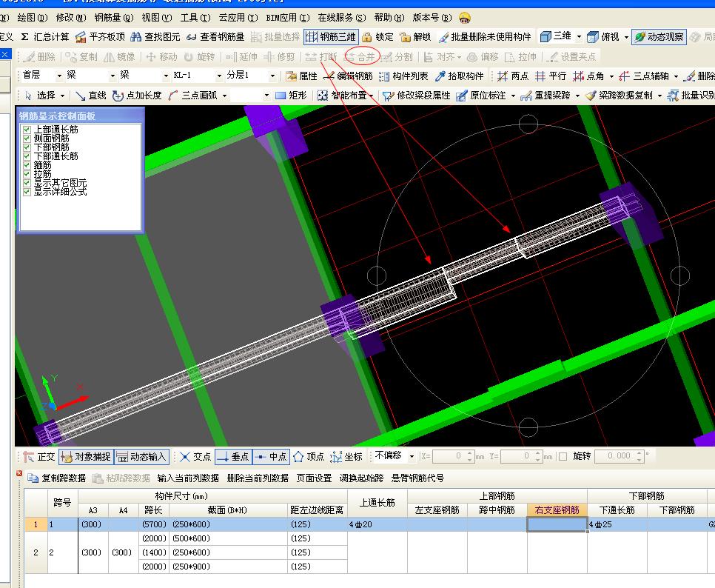The height and width of the screenshot is (588, 715).
Task: Click 页面设置 page setup button
Action: [x=314, y=478]
